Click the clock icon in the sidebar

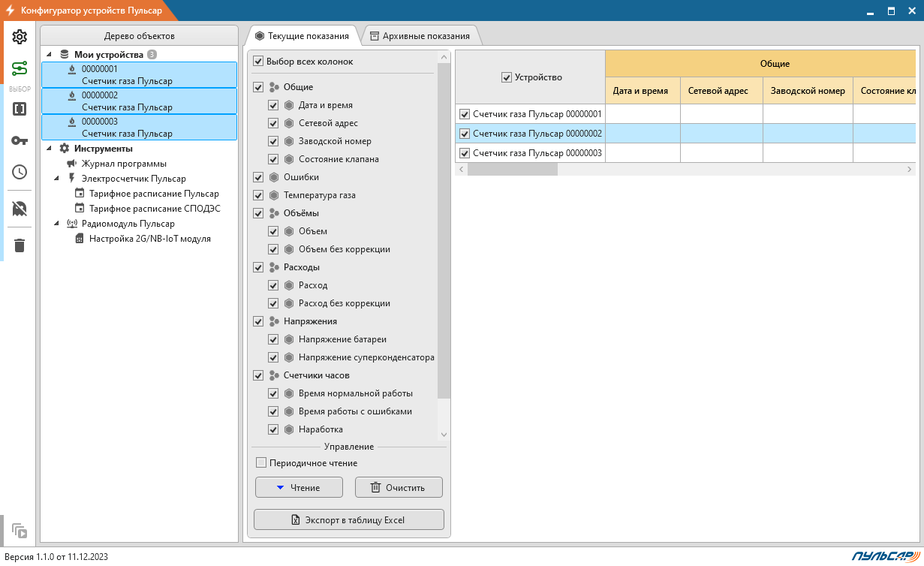20,172
